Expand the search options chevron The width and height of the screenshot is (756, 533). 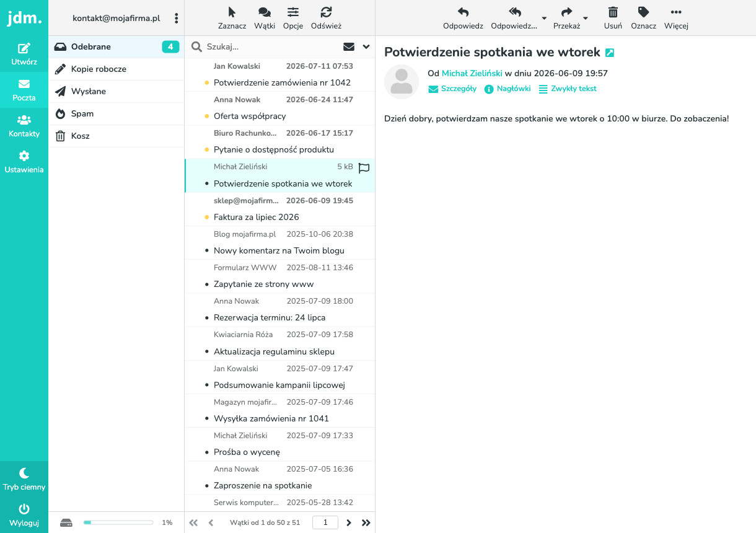click(x=366, y=46)
